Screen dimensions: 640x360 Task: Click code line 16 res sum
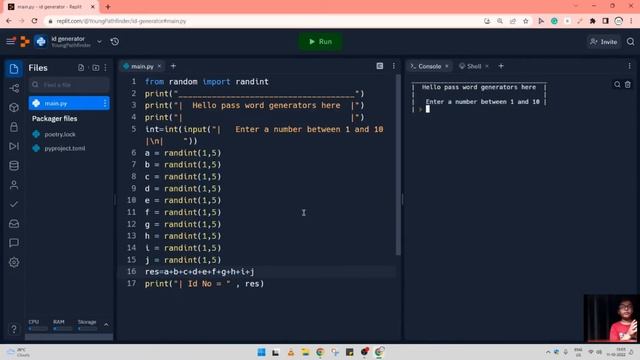[200, 272]
